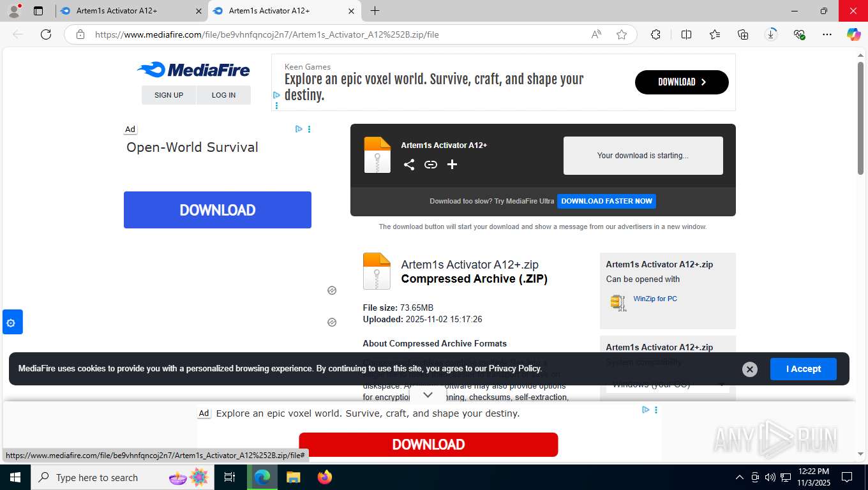
Task: Click the Your download is starting box
Action: [643, 155]
